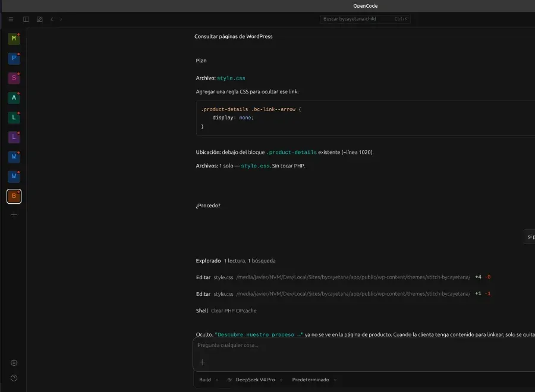535x392 pixels.
Task: Select the green L project icon
Action: pos(14,118)
